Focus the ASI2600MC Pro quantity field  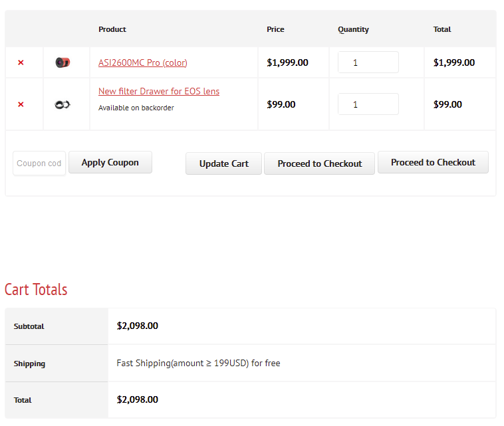coord(368,62)
